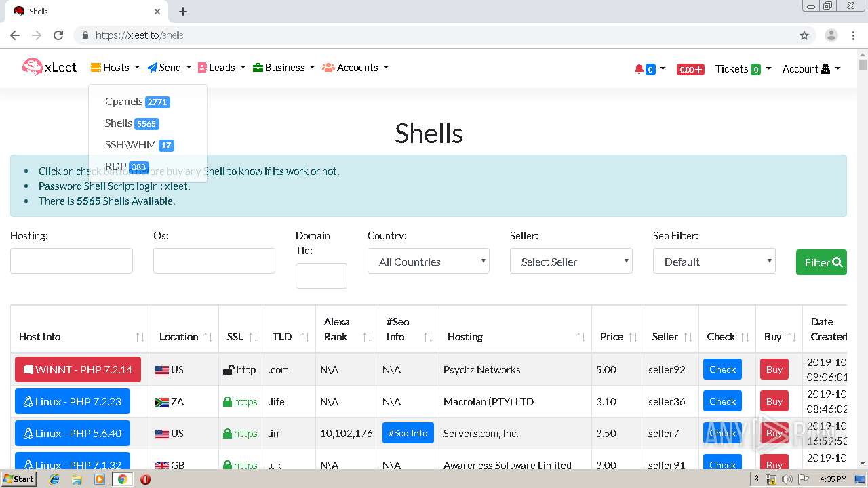Sort table by Seller column arrows
Image resolution: width=868 pixels, height=488 pixels.
(688, 337)
